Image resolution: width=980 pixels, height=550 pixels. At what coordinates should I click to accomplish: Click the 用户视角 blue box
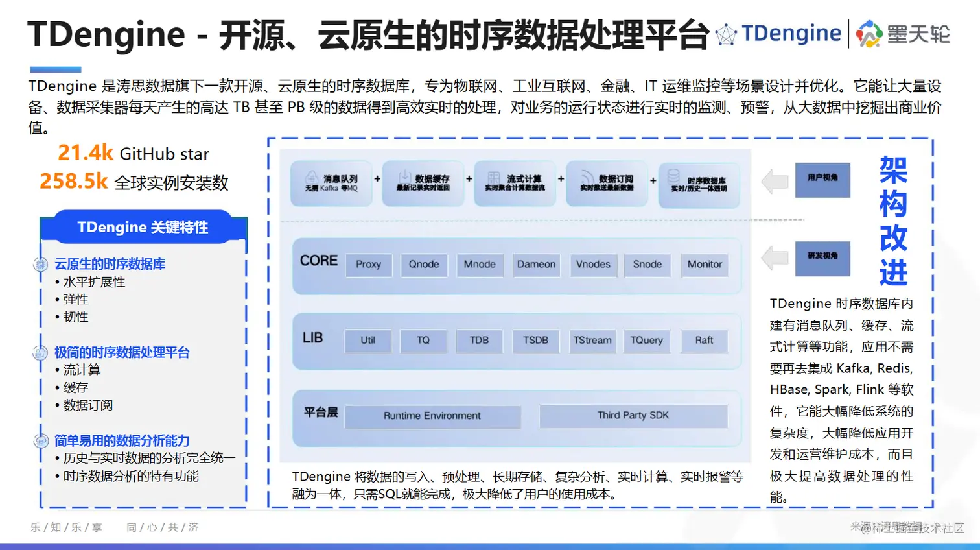822,180
